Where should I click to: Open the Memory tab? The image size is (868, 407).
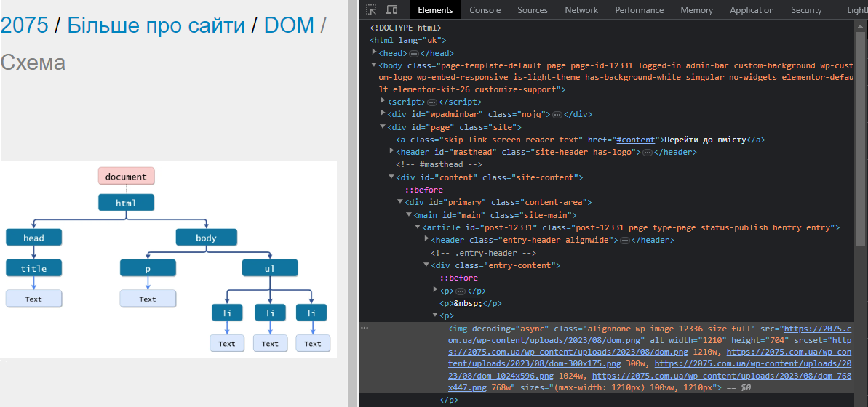point(696,10)
